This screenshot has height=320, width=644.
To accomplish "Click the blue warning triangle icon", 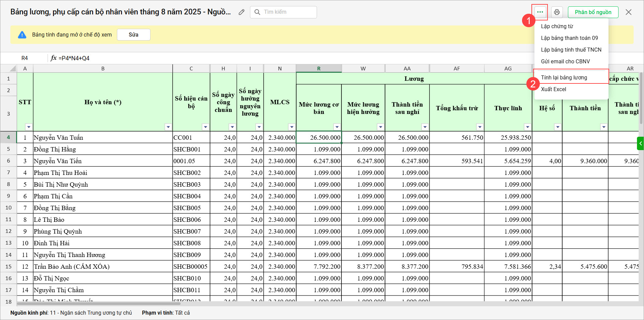I will [x=22, y=35].
